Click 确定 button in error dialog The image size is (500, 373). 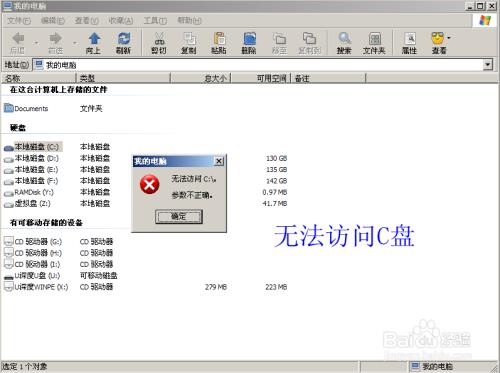click(x=179, y=217)
